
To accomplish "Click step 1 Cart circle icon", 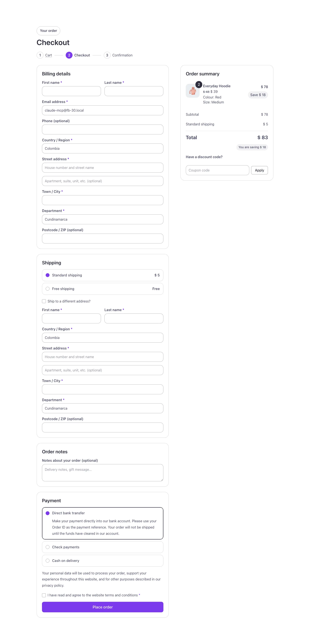I will pyautogui.click(x=40, y=55).
